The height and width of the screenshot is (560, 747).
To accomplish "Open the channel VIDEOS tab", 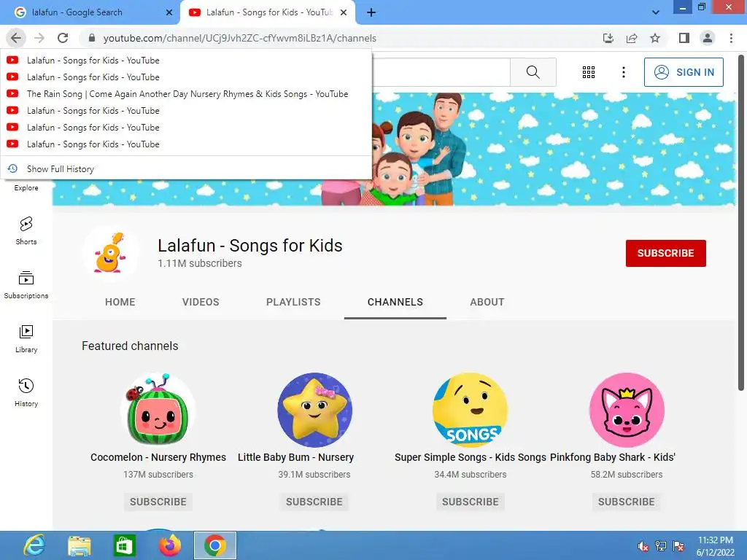I will [201, 302].
